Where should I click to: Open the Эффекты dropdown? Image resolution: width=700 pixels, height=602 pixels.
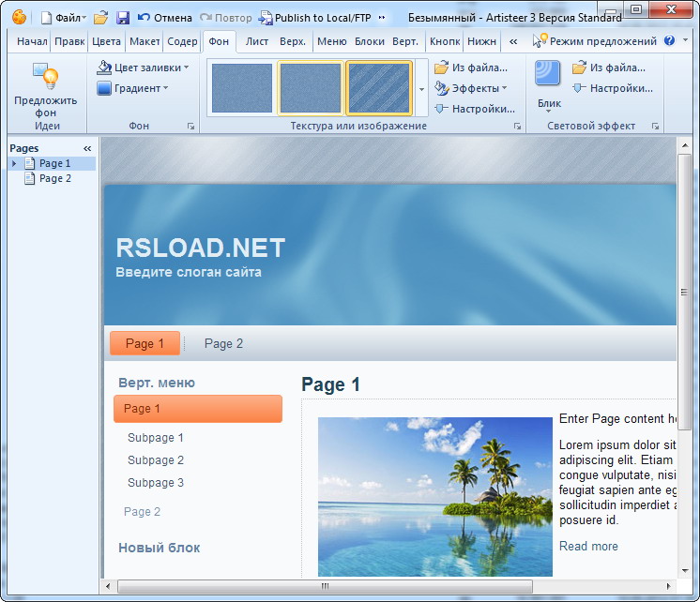tap(471, 88)
